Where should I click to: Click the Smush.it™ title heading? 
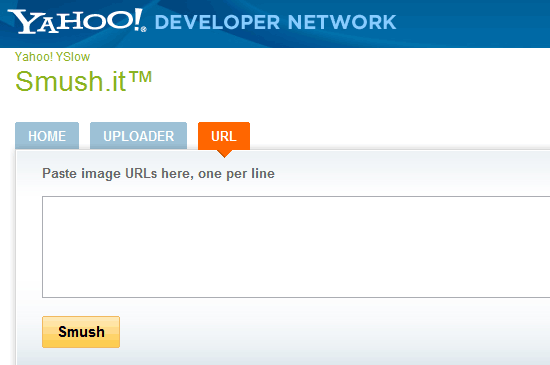[83, 81]
